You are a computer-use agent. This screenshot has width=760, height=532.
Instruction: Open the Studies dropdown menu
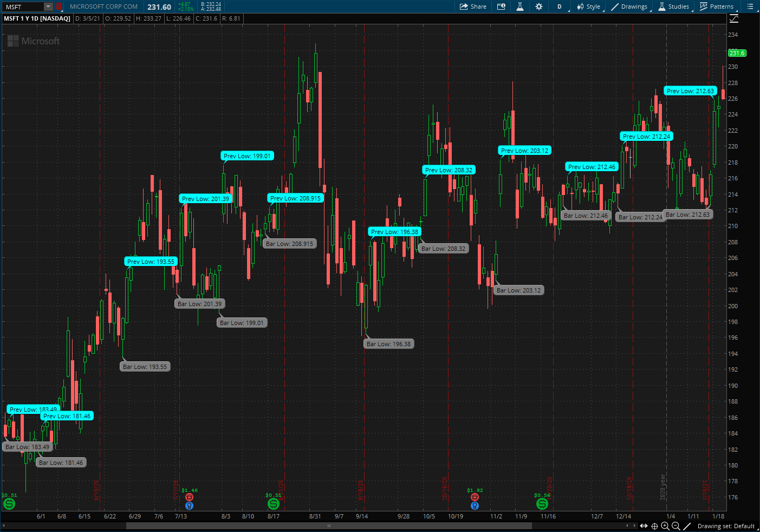click(x=674, y=7)
